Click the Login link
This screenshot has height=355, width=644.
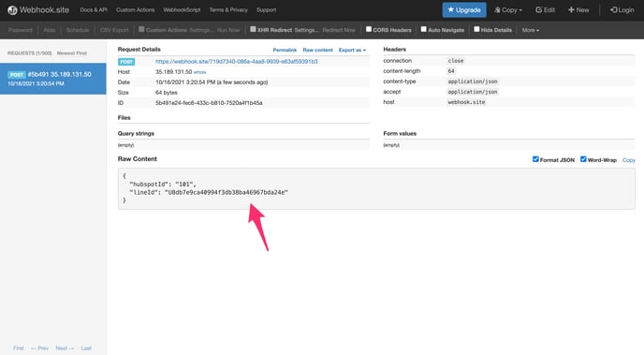[x=622, y=10]
